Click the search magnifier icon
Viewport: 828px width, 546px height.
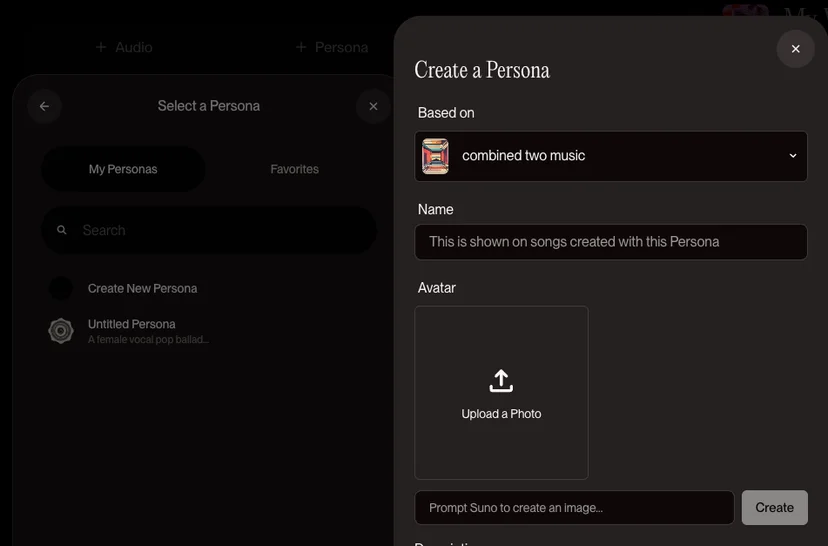pos(62,230)
